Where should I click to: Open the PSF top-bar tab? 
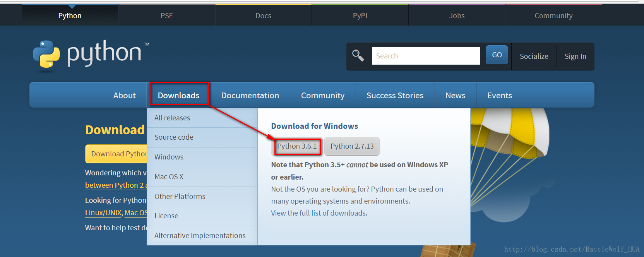pos(167,15)
